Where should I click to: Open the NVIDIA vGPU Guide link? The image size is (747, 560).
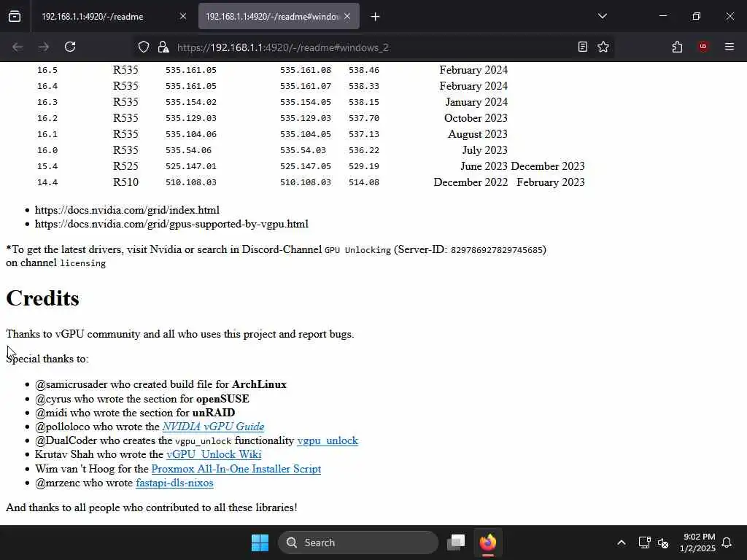click(x=213, y=427)
